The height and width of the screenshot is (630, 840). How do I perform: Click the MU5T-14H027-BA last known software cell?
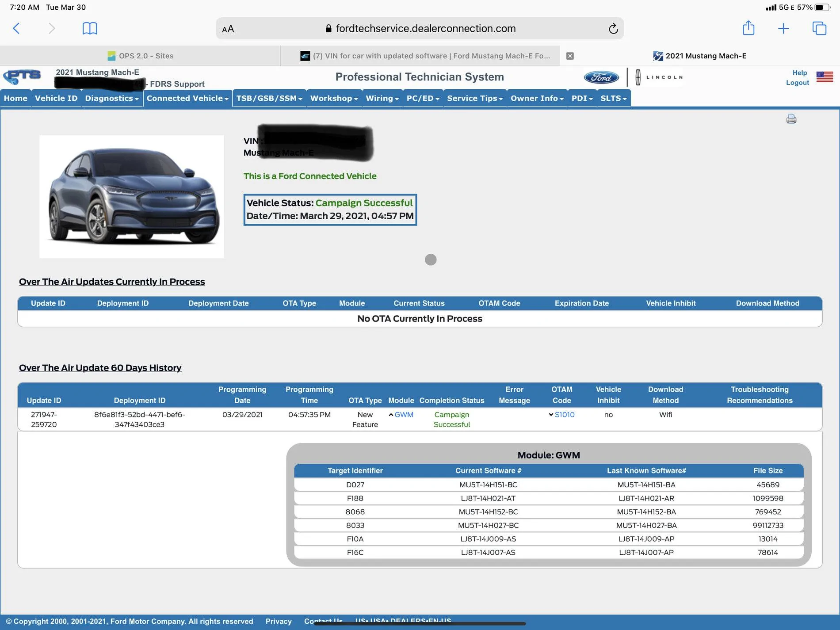pyautogui.click(x=646, y=525)
